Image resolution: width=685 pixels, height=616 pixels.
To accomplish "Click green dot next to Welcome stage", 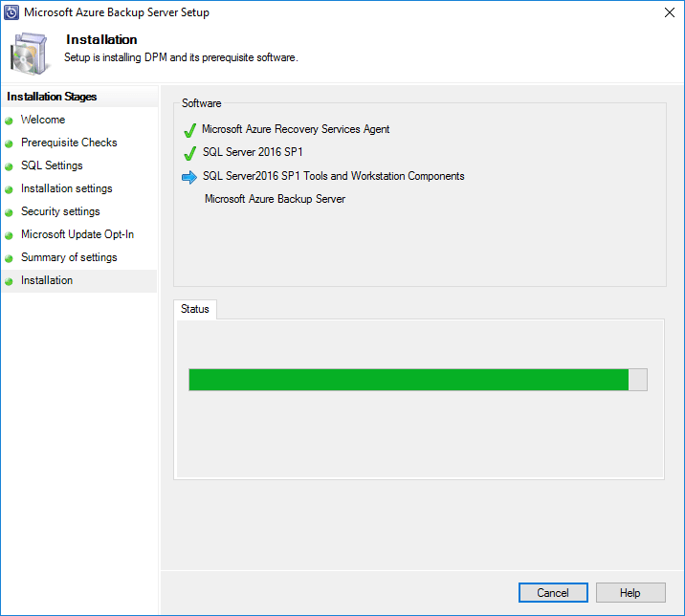I will coord(9,121).
